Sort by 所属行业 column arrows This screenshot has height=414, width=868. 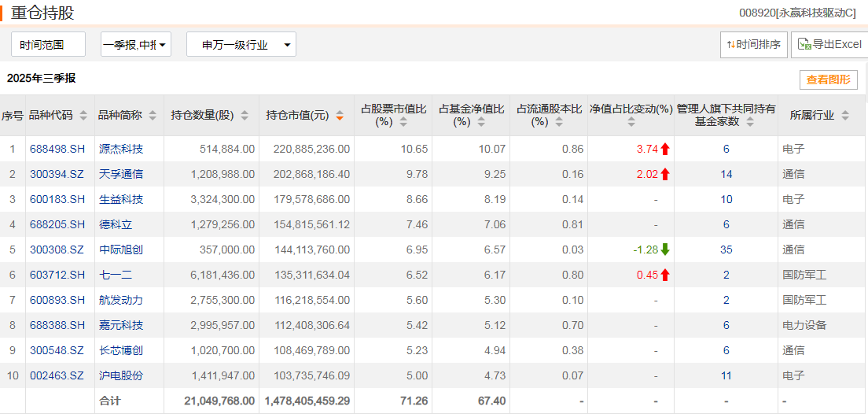pos(844,115)
